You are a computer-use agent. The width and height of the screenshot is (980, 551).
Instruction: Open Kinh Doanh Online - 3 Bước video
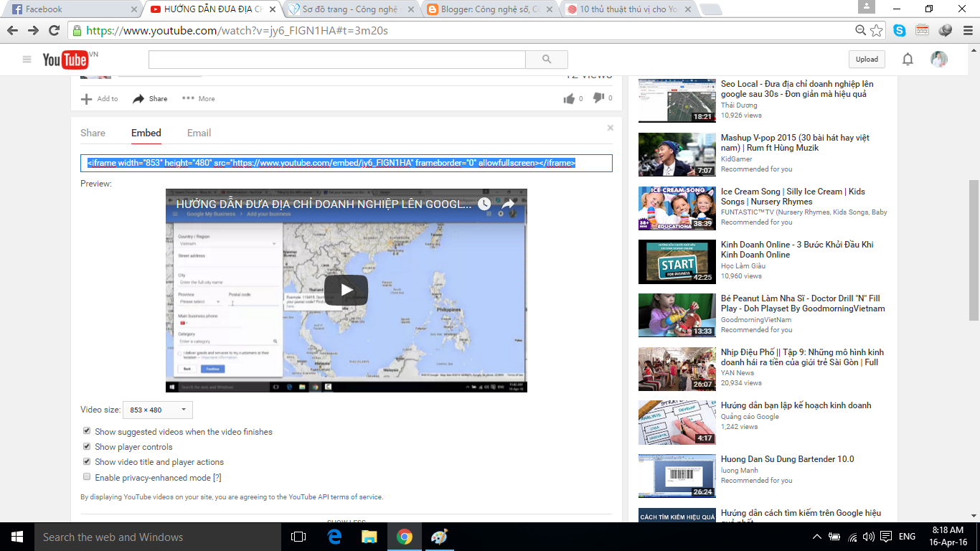coord(797,250)
